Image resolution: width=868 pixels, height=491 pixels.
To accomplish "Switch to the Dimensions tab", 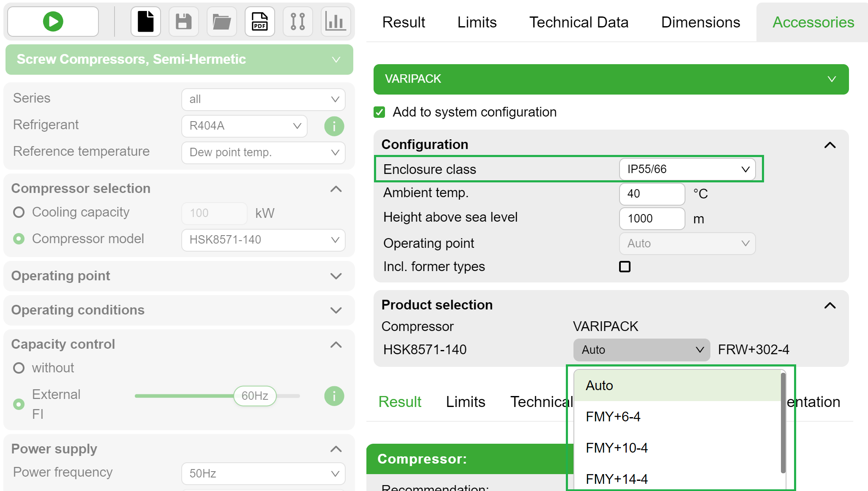I will click(700, 22).
